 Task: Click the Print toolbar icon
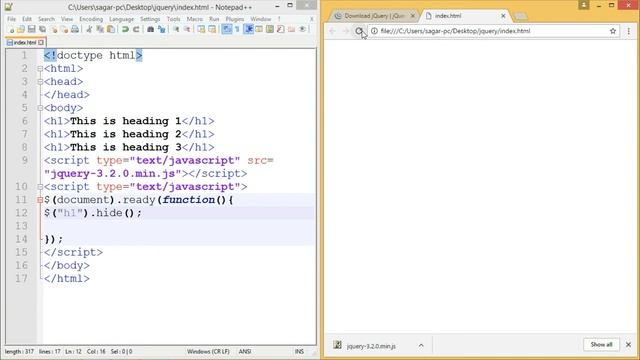(75, 29)
